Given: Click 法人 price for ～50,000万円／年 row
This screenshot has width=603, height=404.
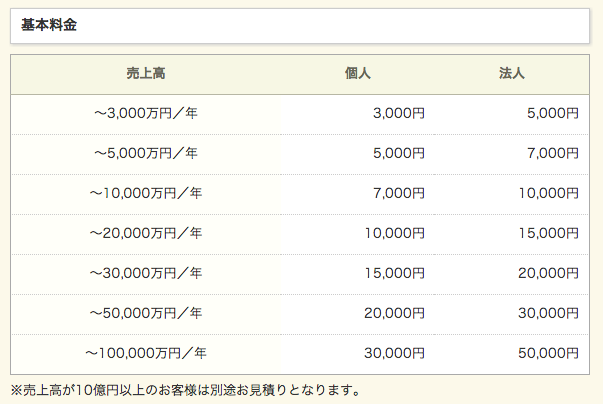Looking at the screenshot, I should pyautogui.click(x=549, y=313).
